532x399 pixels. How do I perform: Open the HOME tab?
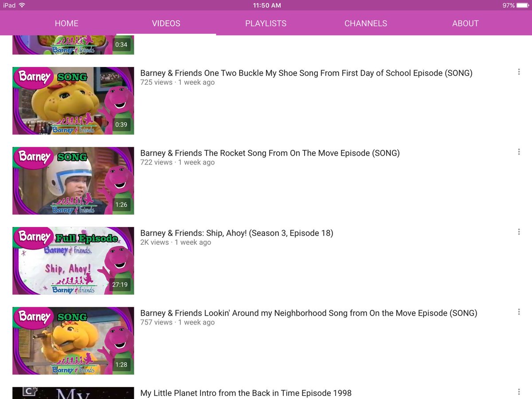(66, 23)
